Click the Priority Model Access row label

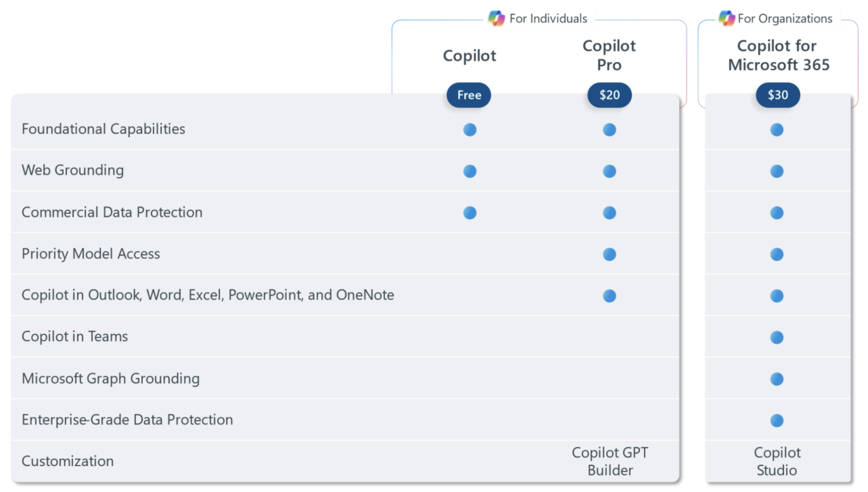pos(91,254)
